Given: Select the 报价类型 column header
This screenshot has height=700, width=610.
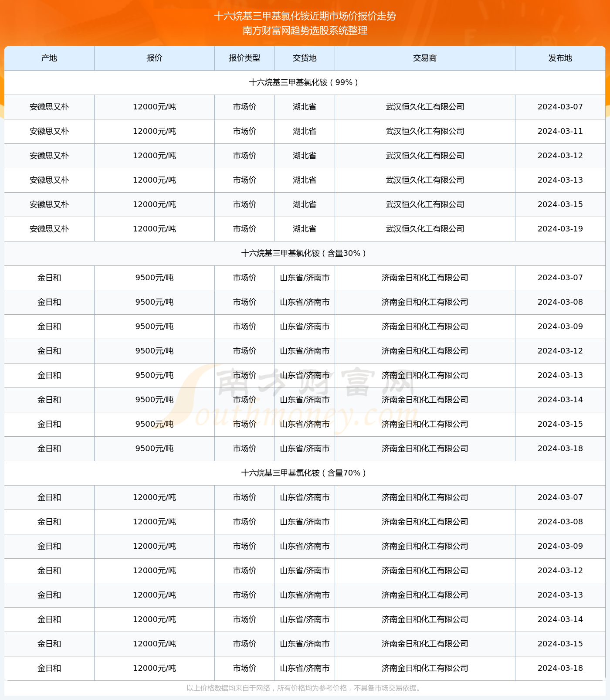Looking at the screenshot, I should [244, 58].
